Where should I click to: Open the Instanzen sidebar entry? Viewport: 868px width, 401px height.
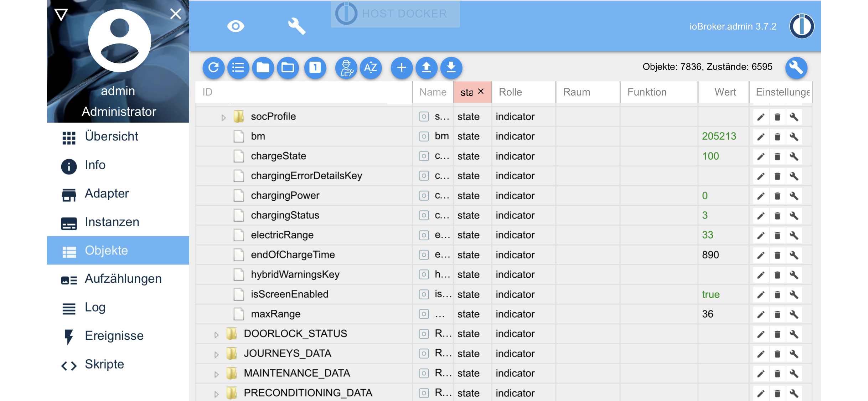coord(112,222)
